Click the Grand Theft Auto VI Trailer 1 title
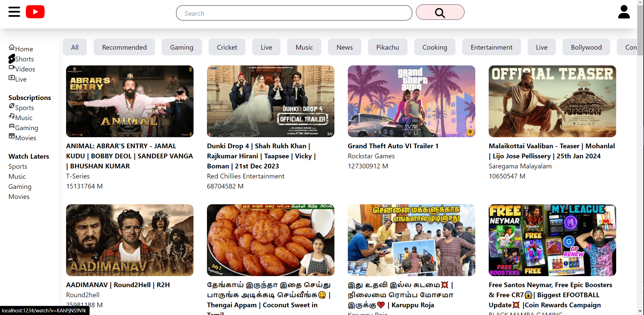The image size is (644, 315). pyautogui.click(x=393, y=146)
